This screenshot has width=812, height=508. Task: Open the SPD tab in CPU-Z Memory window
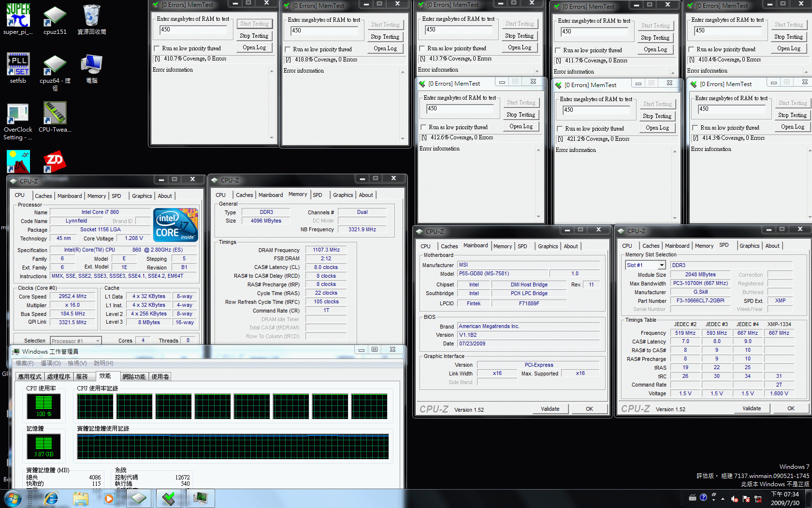(317, 195)
